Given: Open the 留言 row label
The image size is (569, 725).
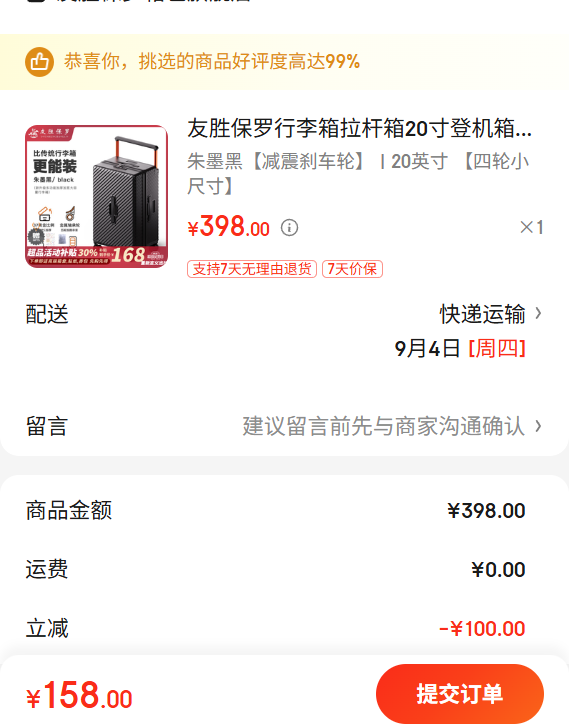Looking at the screenshot, I should [x=47, y=426].
